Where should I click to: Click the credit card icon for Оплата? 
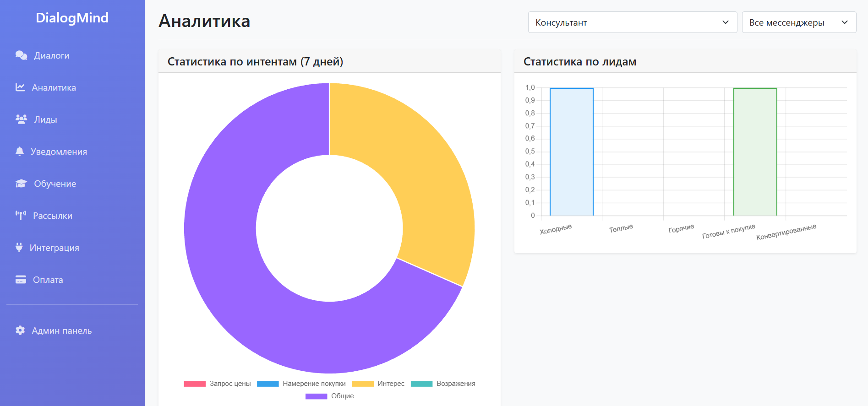coord(21,280)
